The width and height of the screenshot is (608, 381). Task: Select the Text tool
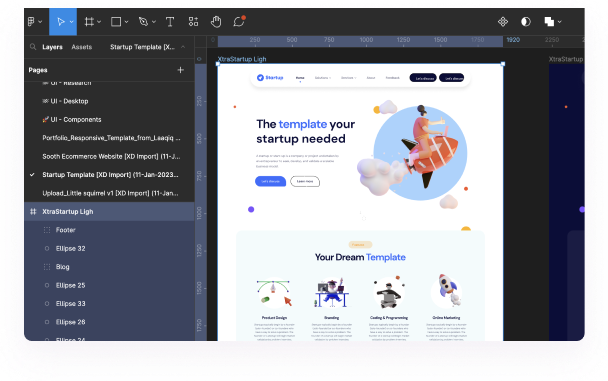[x=170, y=22]
